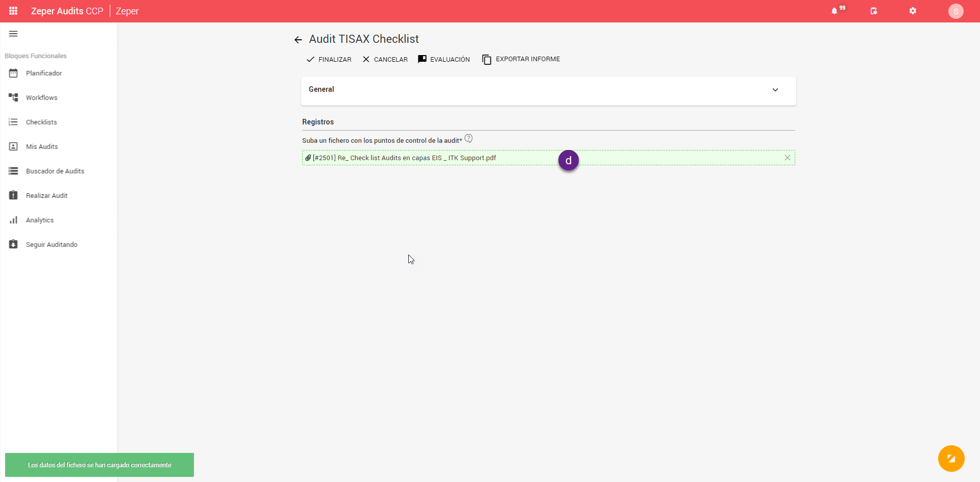This screenshot has width=980, height=482.
Task: Go back using the arrow beside Audit TISAX Checklist
Action: point(298,40)
